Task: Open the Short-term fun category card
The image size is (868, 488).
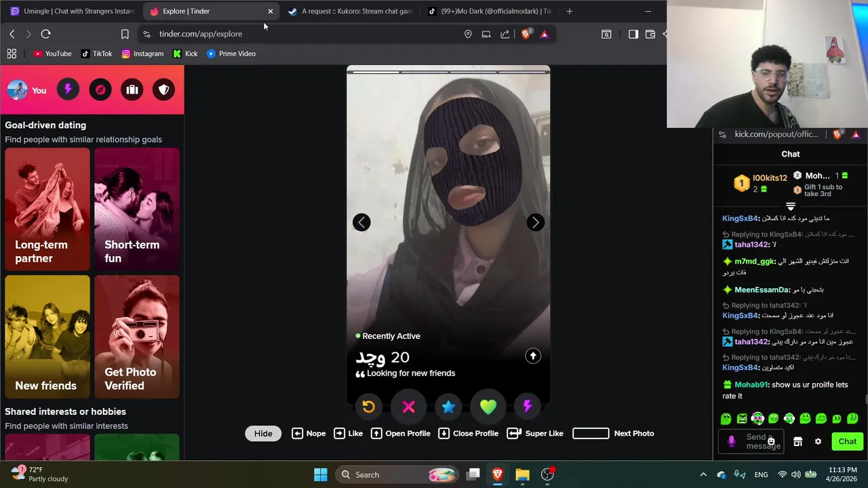Action: 137,209
